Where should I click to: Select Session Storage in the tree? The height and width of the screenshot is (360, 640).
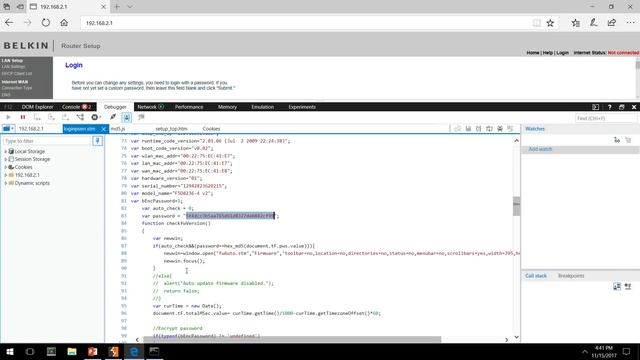32,159
